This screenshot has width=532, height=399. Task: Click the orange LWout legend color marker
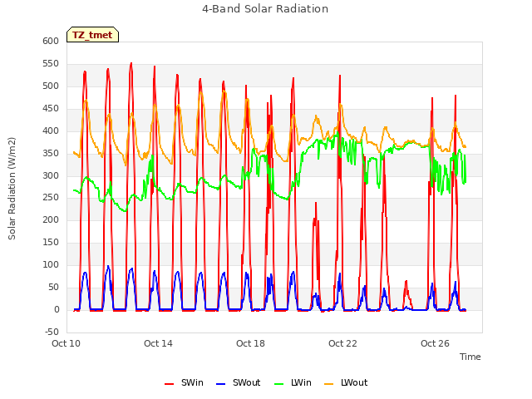coord(329,384)
